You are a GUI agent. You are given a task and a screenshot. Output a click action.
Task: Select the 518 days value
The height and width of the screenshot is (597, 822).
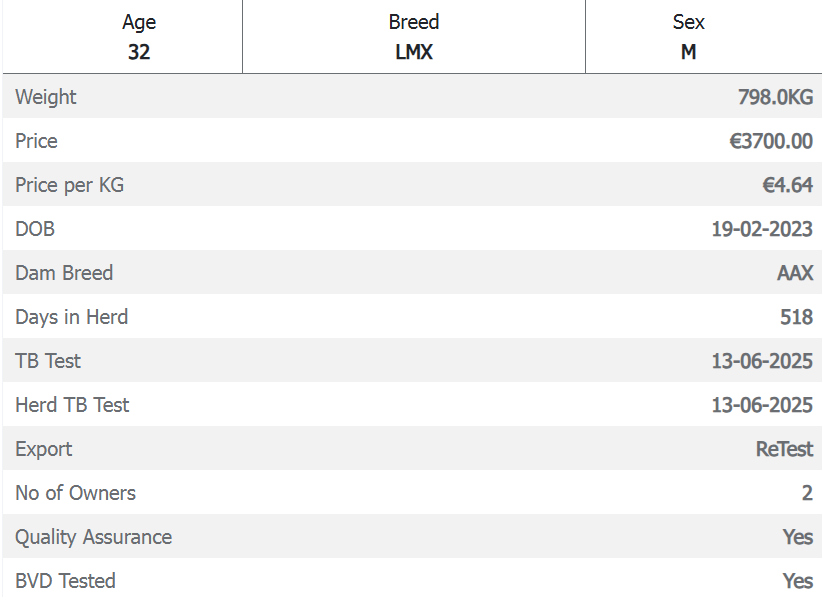click(x=796, y=317)
